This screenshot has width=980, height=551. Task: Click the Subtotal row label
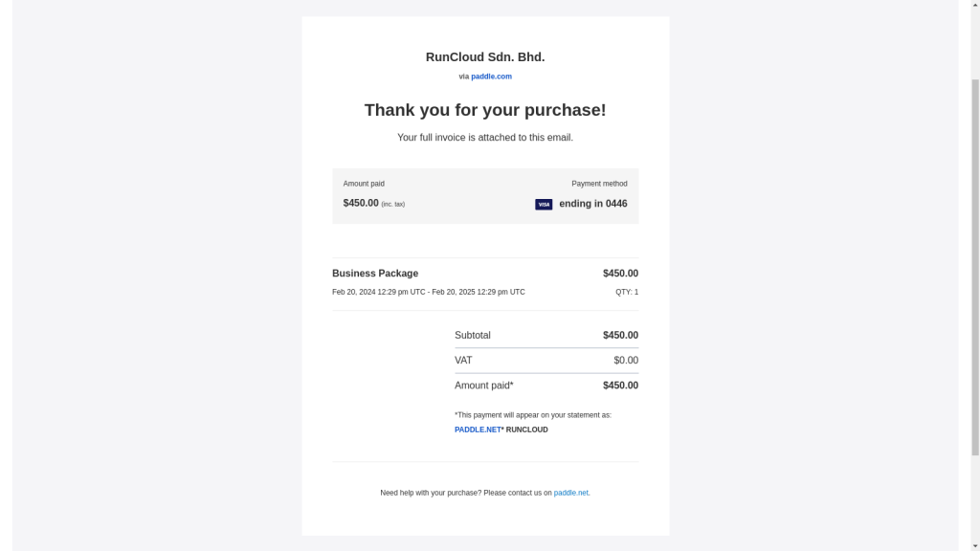(x=473, y=336)
